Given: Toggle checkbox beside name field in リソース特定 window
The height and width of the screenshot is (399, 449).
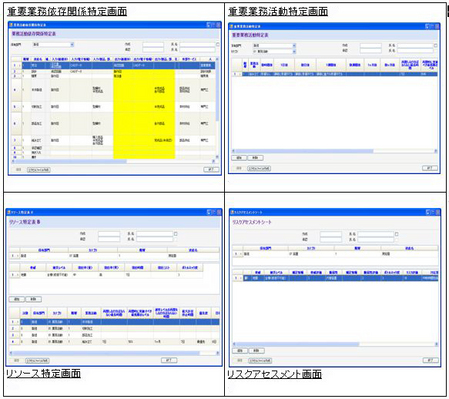Looking at the screenshot, I should click(176, 234).
